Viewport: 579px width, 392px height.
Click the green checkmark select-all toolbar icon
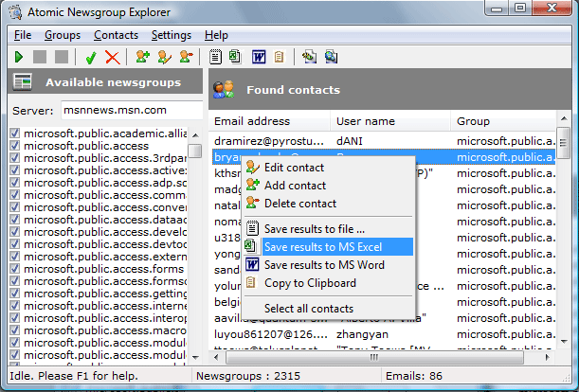(91, 58)
